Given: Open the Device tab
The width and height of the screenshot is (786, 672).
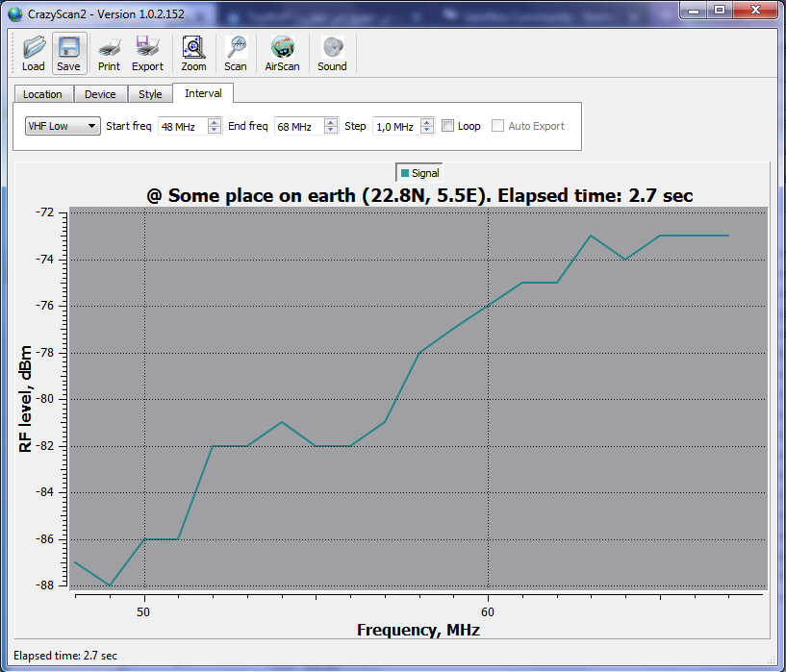Looking at the screenshot, I should click(x=100, y=94).
